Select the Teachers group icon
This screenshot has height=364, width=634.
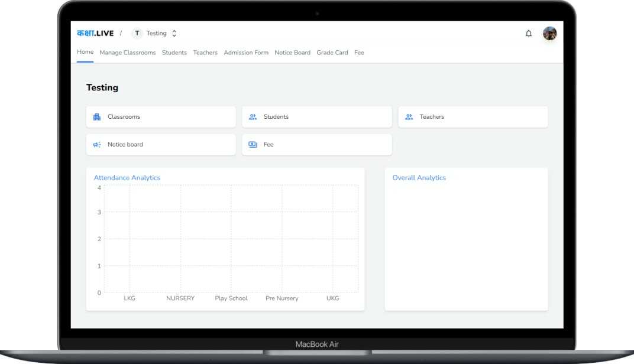(409, 116)
